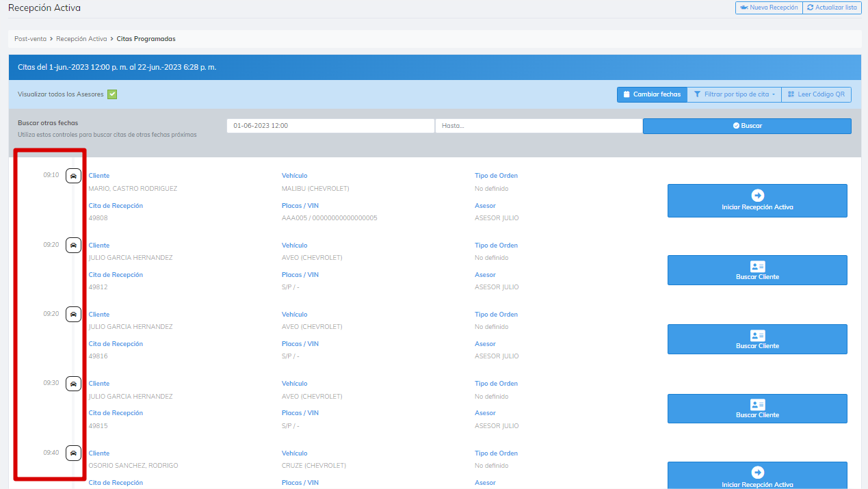
Task: Click appointment number 49815
Action: (98, 426)
